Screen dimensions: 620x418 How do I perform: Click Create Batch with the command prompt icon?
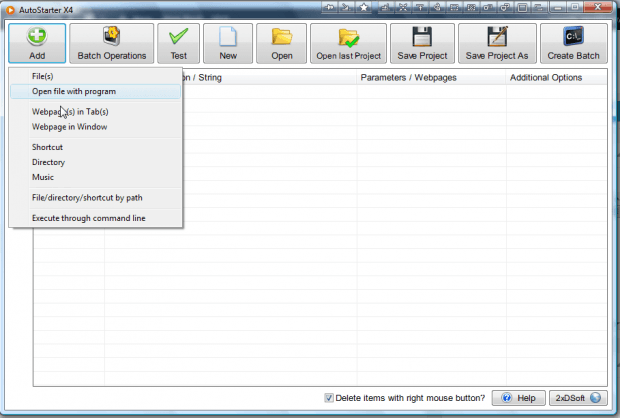click(573, 43)
